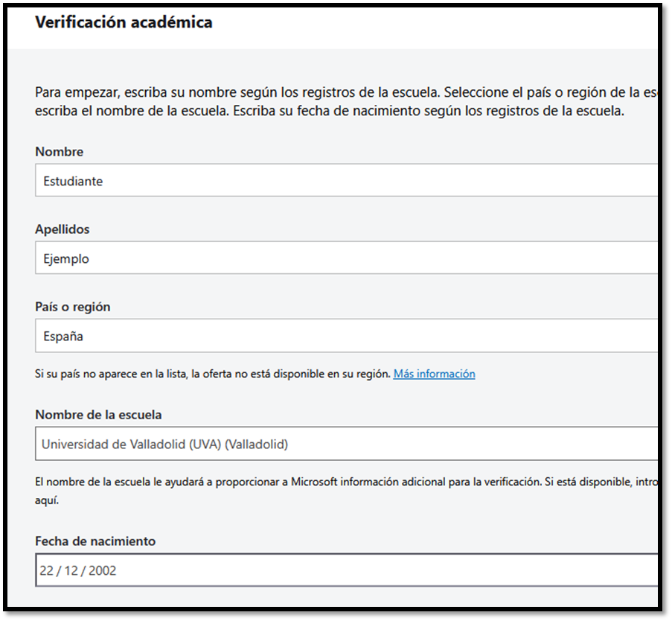Viewport: 672px width, 621px height.
Task: Select the year 2002 in birth date
Action: pos(103,571)
